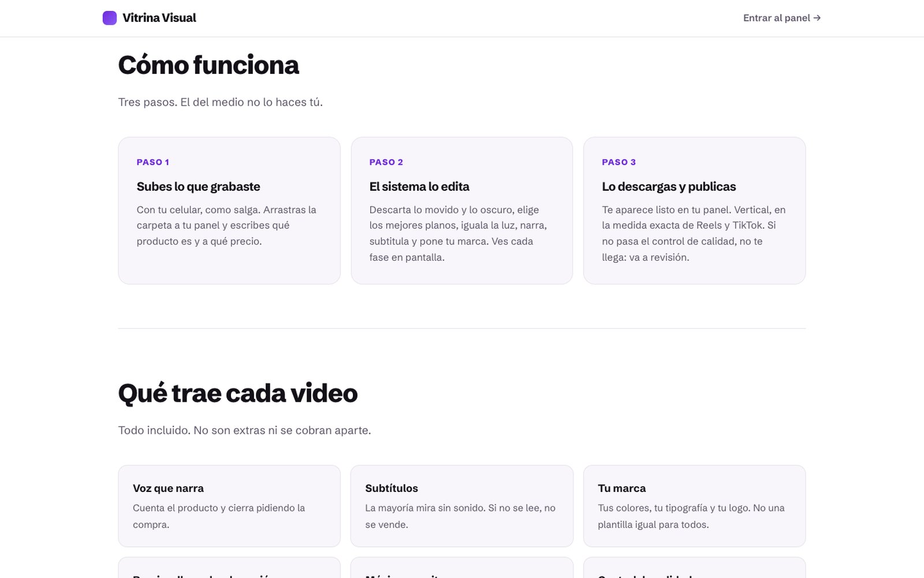
Task: Click 'Lo descargas y publicas' title
Action: (x=669, y=187)
